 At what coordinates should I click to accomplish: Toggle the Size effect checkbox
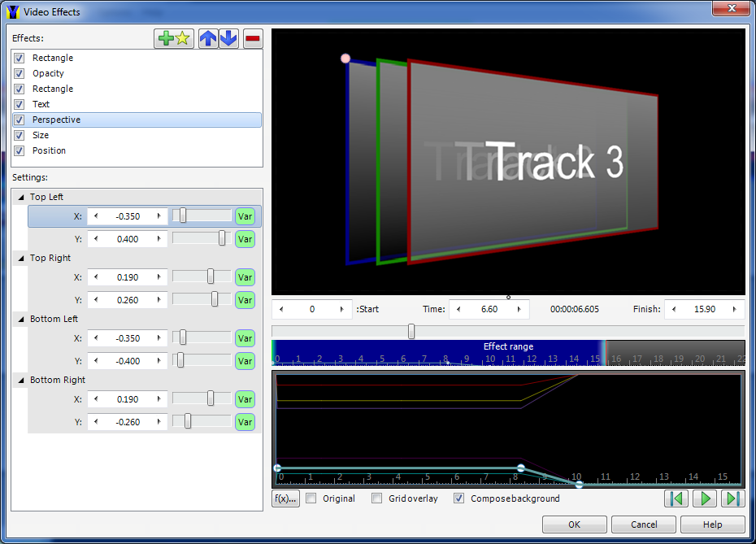(x=19, y=135)
